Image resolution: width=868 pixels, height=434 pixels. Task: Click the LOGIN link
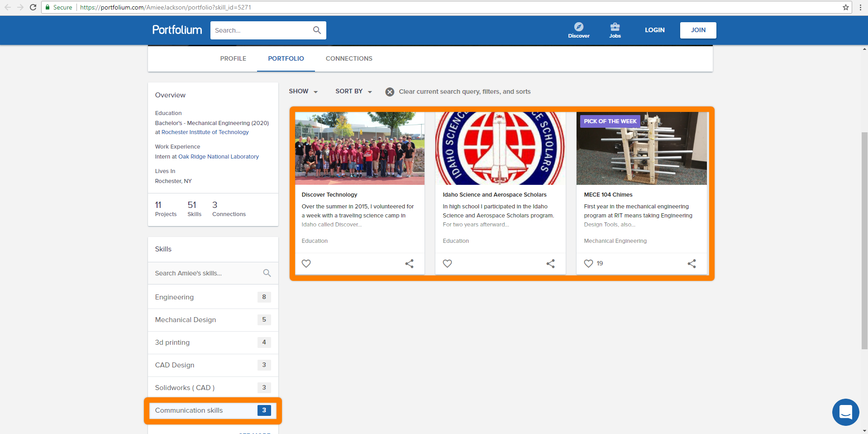(655, 30)
